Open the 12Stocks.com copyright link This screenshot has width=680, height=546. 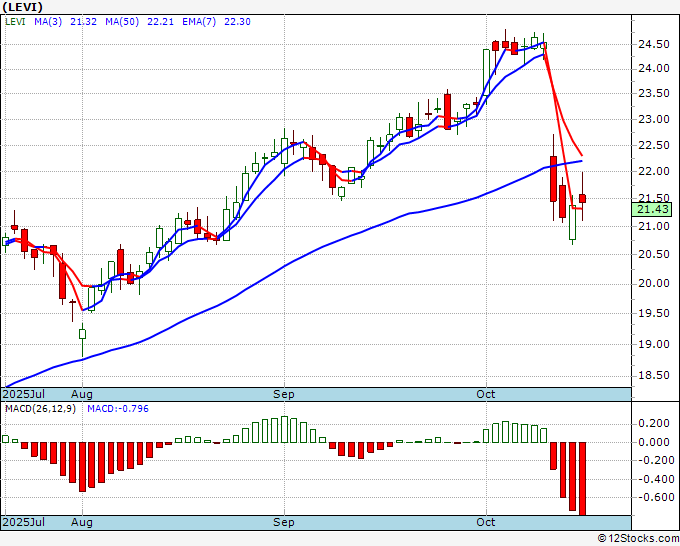coord(638,539)
